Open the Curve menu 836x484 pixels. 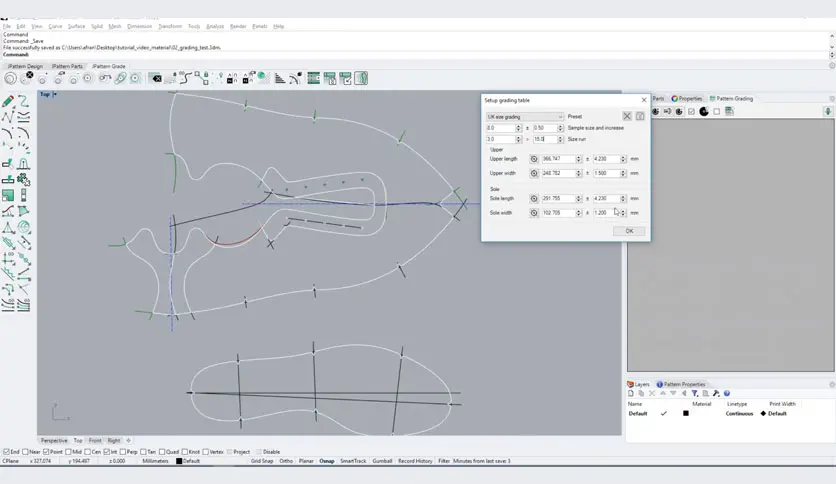pyautogui.click(x=55, y=26)
